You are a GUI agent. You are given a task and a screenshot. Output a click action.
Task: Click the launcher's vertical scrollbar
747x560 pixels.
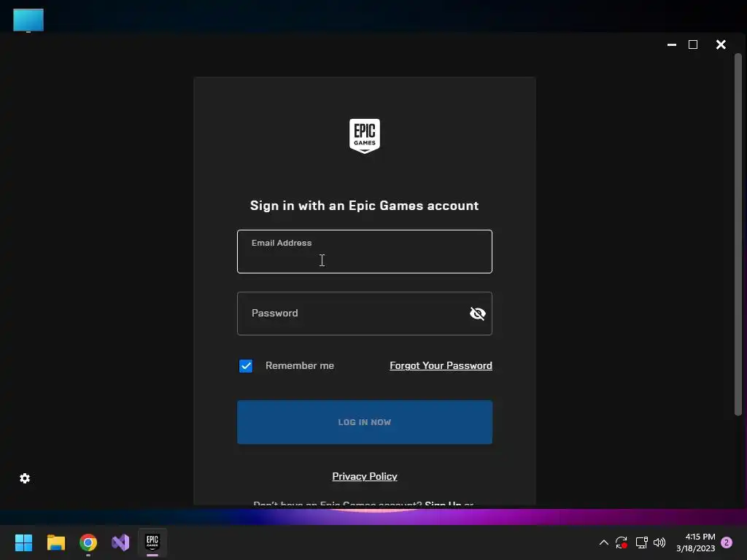coord(738,234)
